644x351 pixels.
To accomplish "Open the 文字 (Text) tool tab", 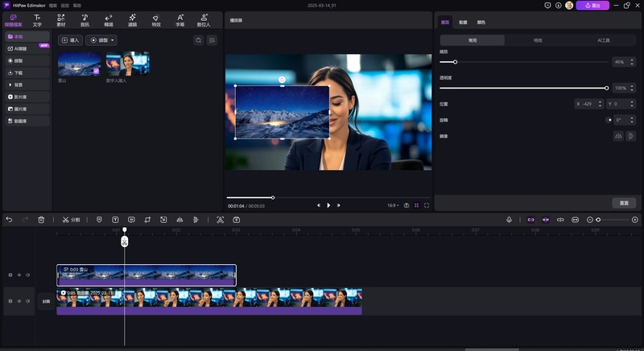I will (37, 20).
